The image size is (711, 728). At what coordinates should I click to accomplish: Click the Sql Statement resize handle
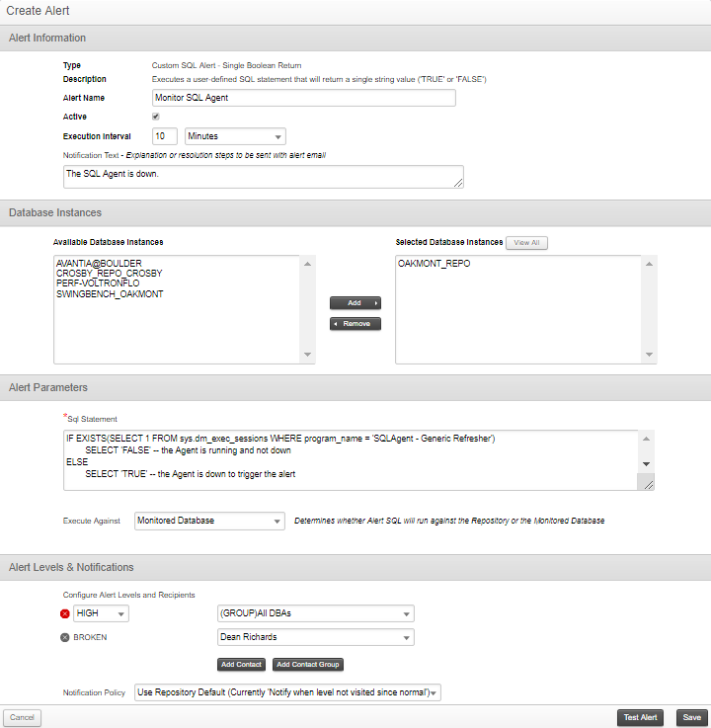(649, 485)
